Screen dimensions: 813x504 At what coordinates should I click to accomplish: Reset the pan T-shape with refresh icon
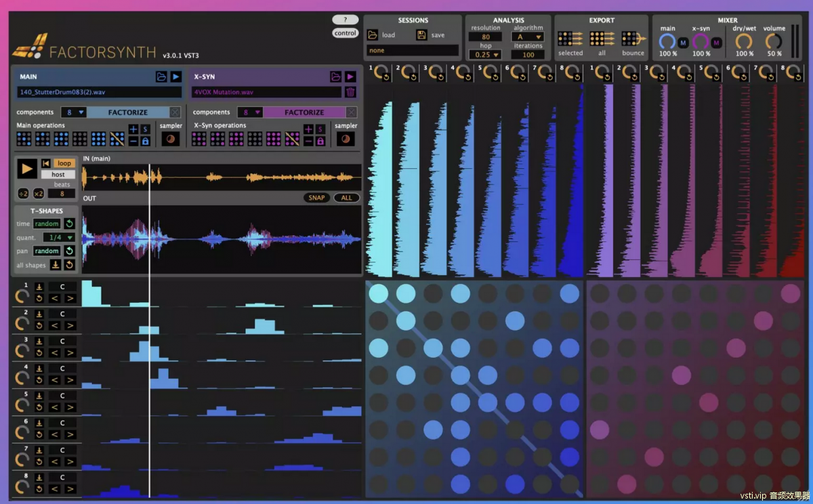(69, 251)
